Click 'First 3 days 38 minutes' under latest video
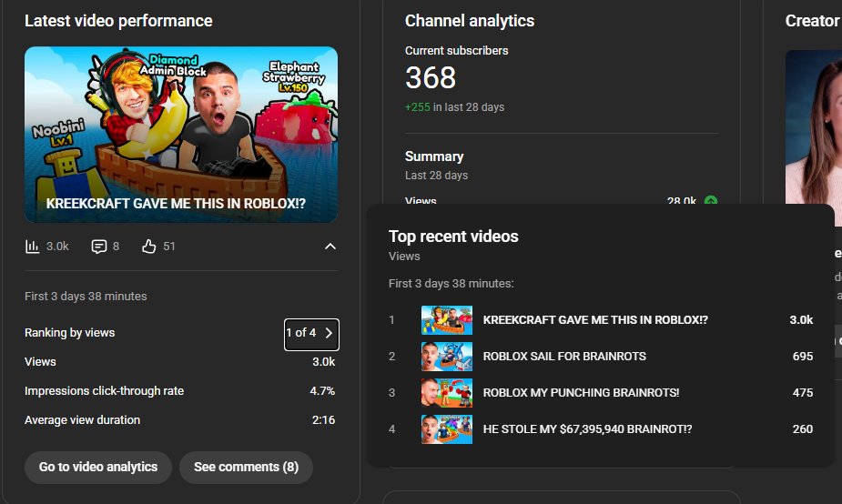Image resolution: width=842 pixels, height=504 pixels. pyautogui.click(x=86, y=297)
